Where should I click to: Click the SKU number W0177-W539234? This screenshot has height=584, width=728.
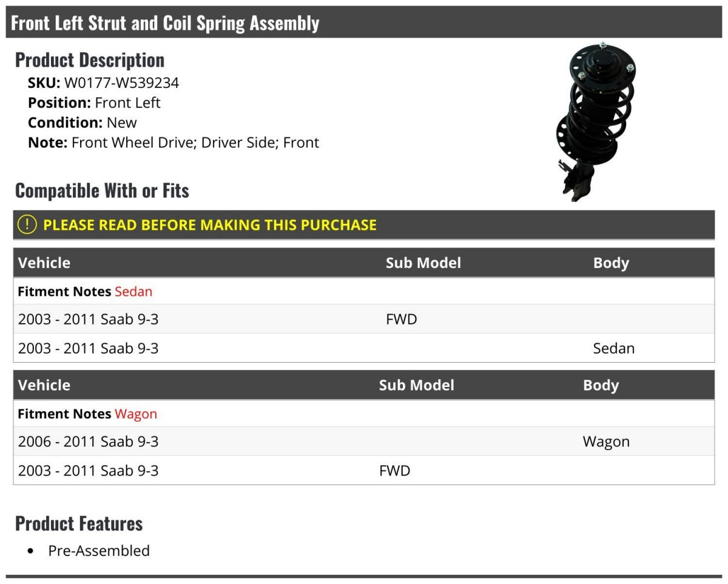(121, 83)
